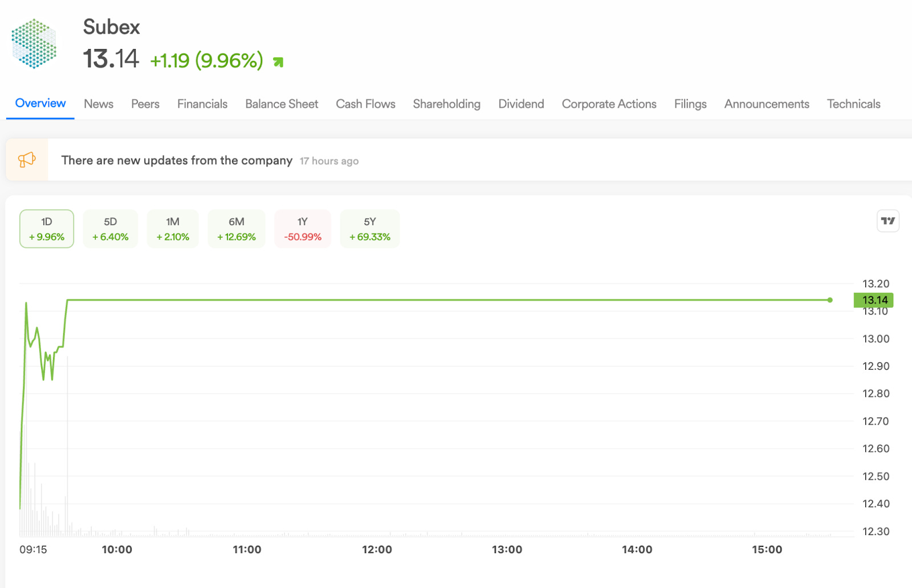This screenshot has width=912, height=588.
Task: Pick the 6M +12.69% range
Action: click(237, 229)
